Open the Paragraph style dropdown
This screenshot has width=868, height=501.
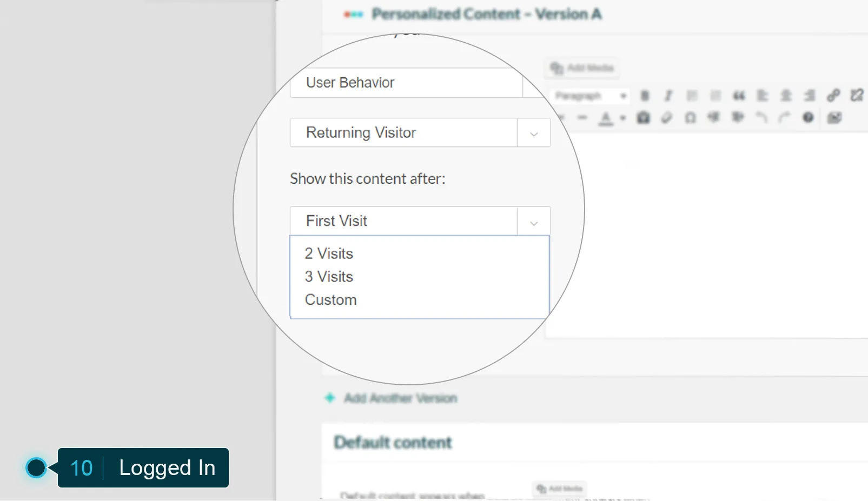click(x=591, y=96)
